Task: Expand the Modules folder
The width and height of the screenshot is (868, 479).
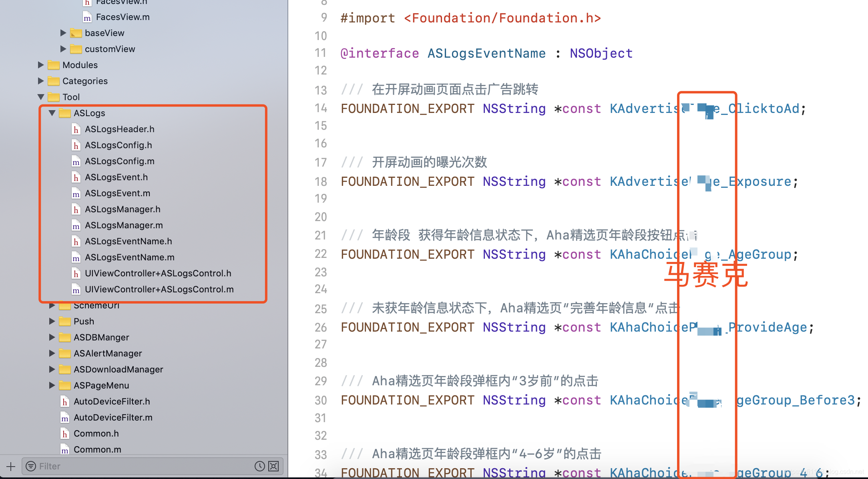Action: click(x=41, y=65)
